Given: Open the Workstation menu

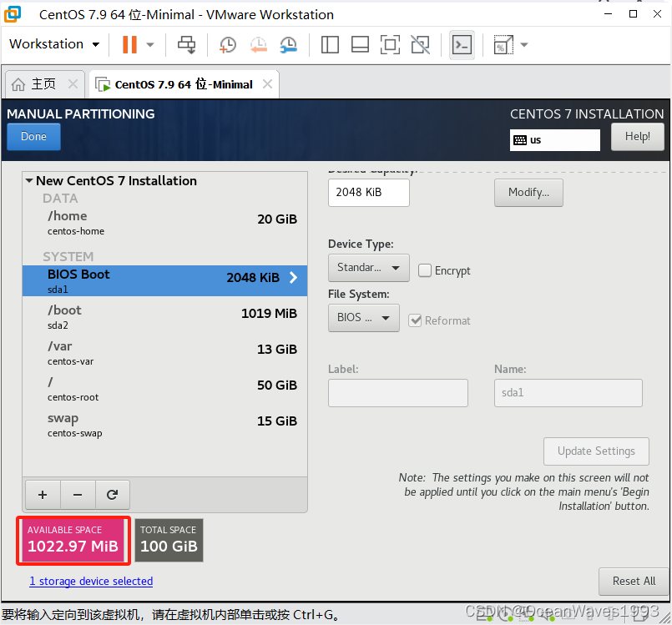Looking at the screenshot, I should point(54,44).
